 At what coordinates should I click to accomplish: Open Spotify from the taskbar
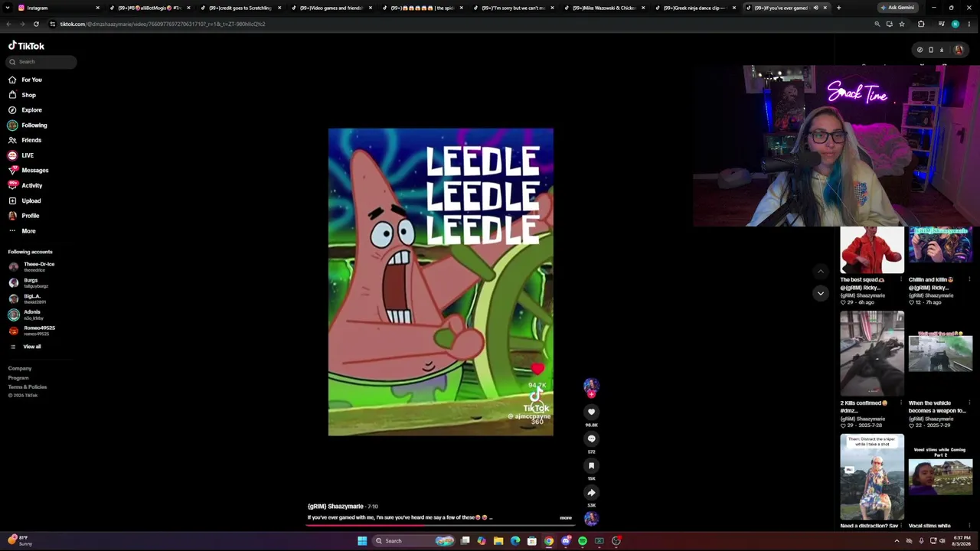tap(583, 541)
